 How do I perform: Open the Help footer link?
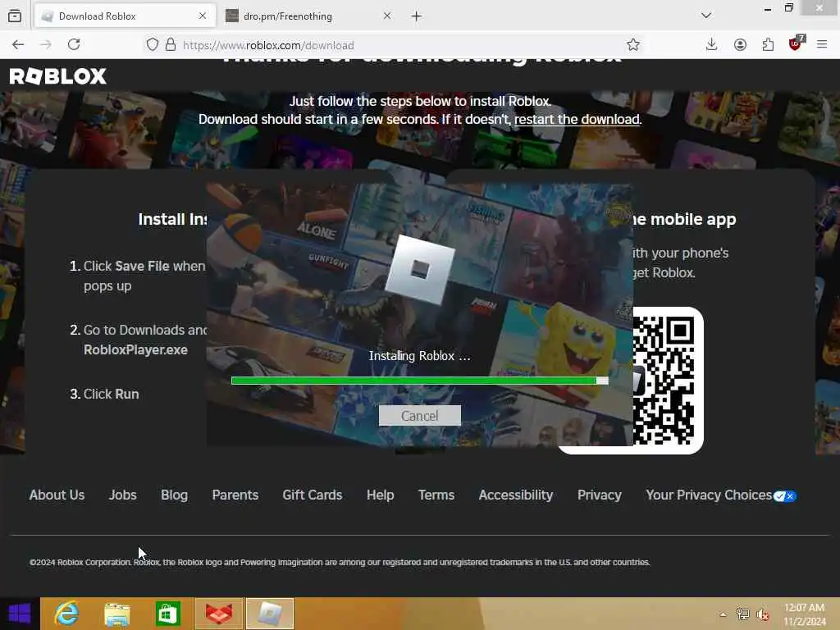(x=381, y=495)
